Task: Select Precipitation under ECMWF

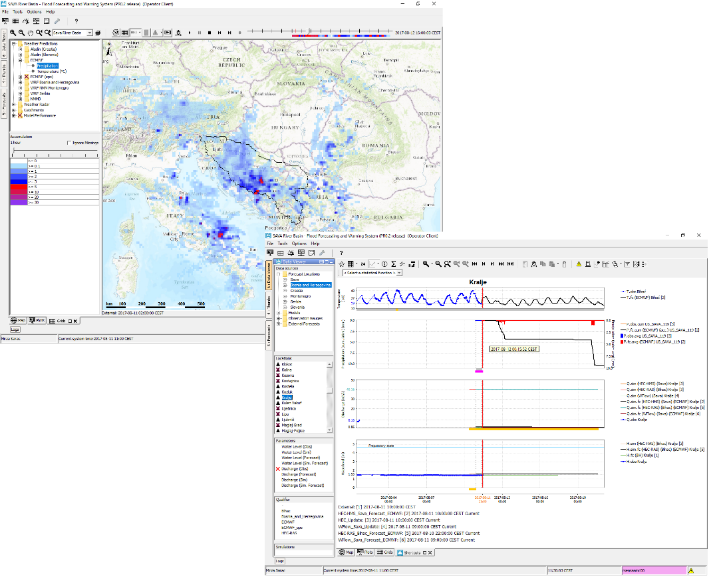Action: [47, 65]
